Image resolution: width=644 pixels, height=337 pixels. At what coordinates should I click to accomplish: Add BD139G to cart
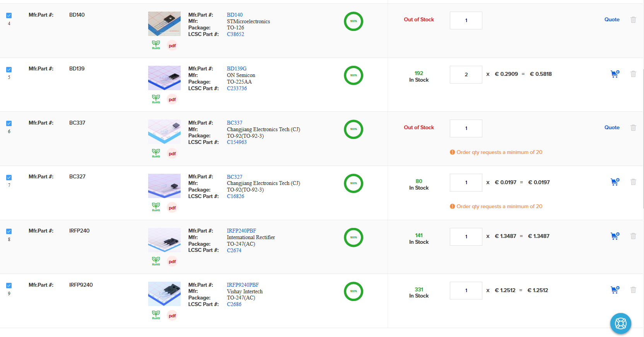click(x=615, y=74)
